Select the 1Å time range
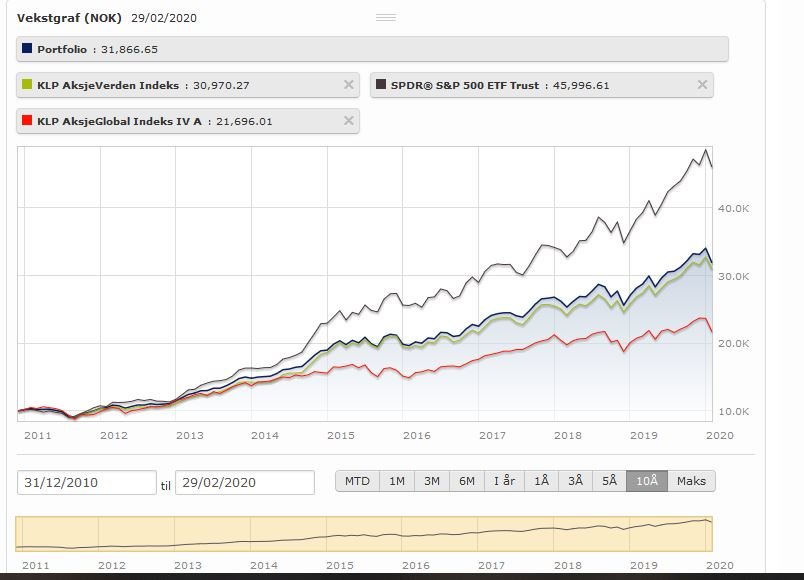The height and width of the screenshot is (580, 804). [541, 481]
